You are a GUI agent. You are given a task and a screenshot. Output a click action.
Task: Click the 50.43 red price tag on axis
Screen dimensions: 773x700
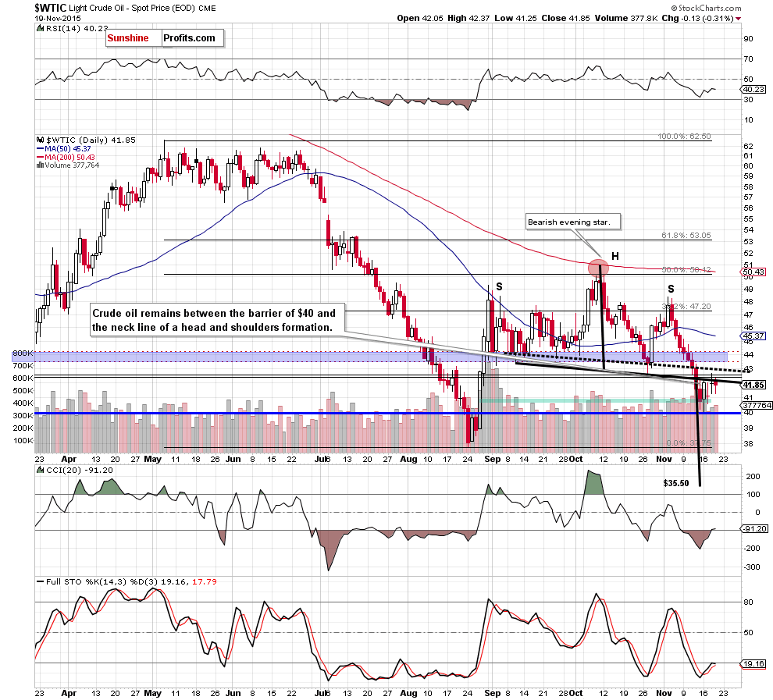click(753, 272)
